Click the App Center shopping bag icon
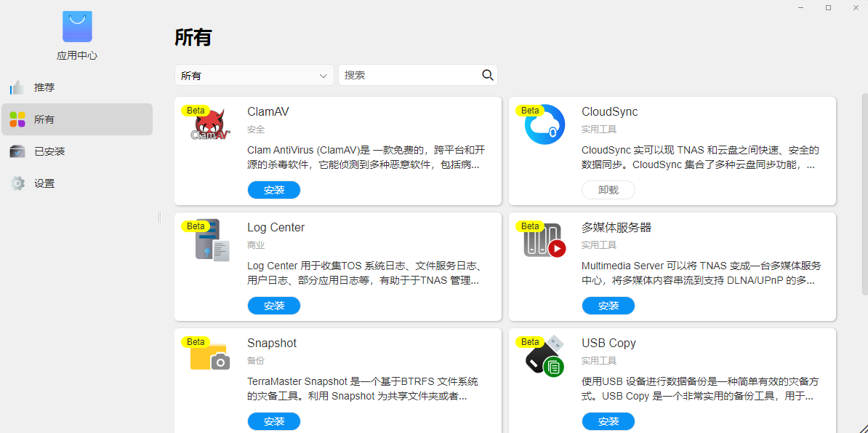Screen dimensions: 868x433 click(77, 27)
